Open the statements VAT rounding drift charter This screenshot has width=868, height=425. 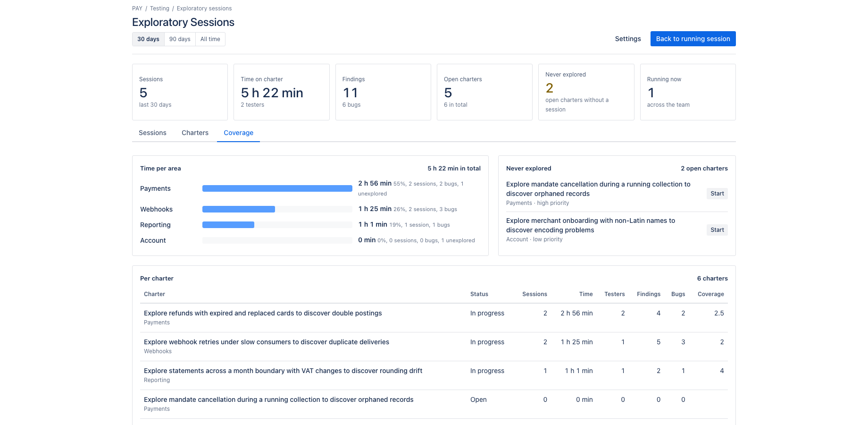tap(283, 371)
